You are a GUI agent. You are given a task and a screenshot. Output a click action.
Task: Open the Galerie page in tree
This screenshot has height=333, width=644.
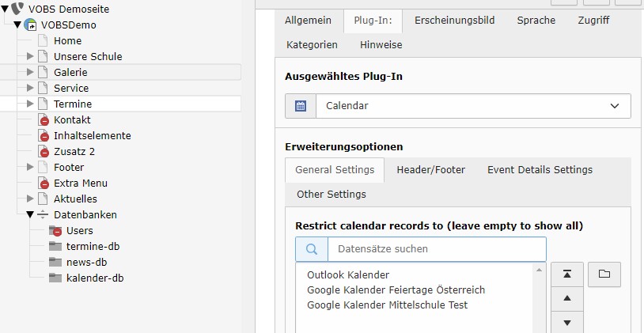coord(70,72)
